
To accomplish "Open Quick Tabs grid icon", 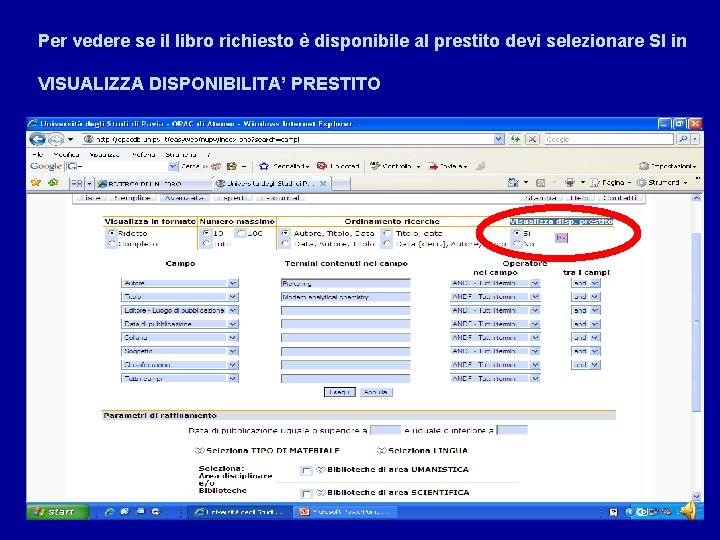I will pos(76,183).
